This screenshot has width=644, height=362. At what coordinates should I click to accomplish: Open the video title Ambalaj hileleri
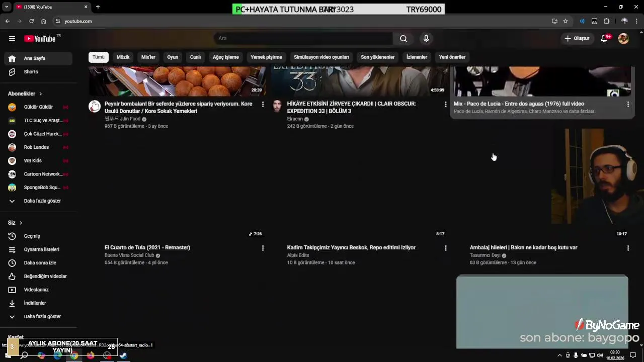coord(523,248)
